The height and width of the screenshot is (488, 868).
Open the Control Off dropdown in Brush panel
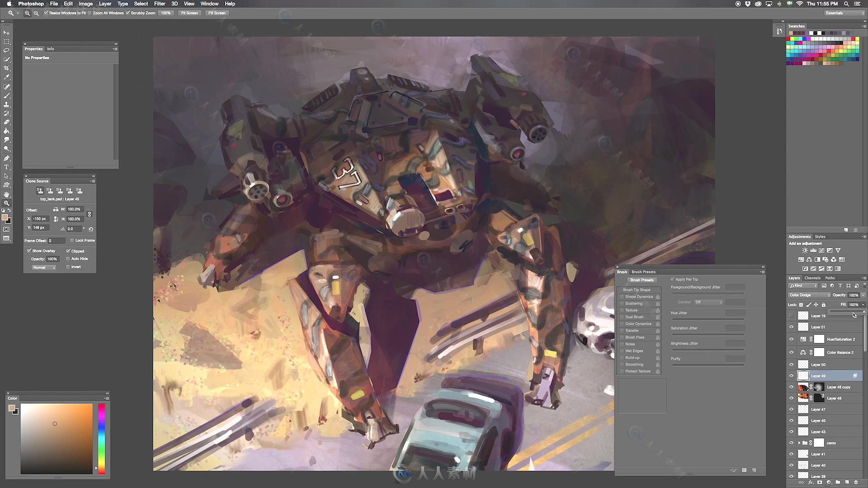[708, 302]
